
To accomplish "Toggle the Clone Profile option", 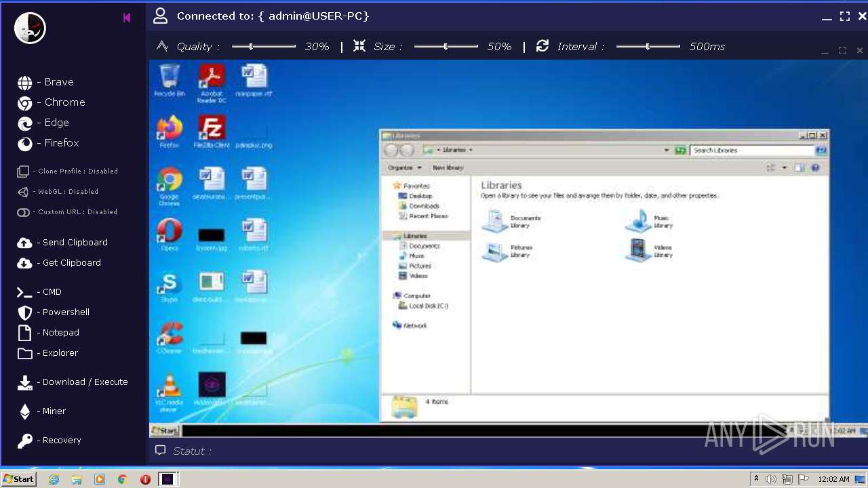I will coord(67,171).
